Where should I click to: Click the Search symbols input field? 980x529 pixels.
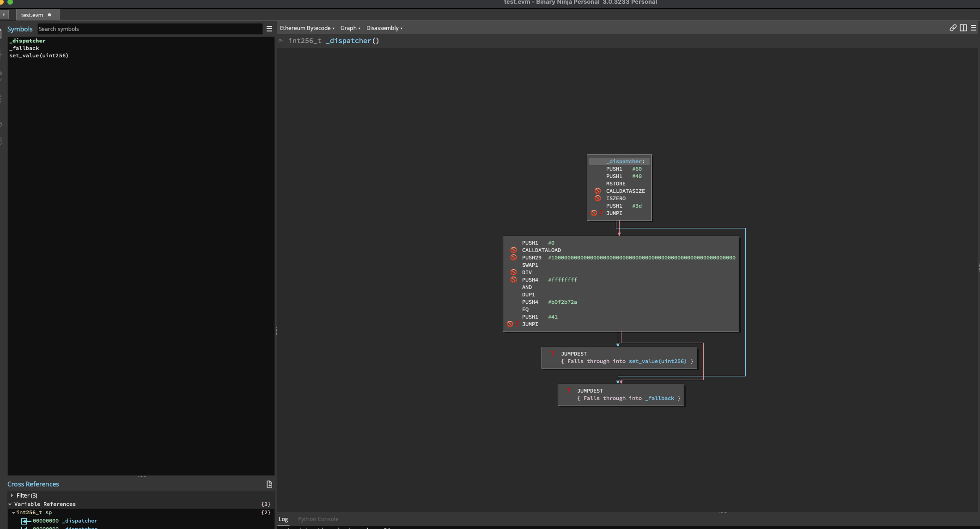point(149,29)
